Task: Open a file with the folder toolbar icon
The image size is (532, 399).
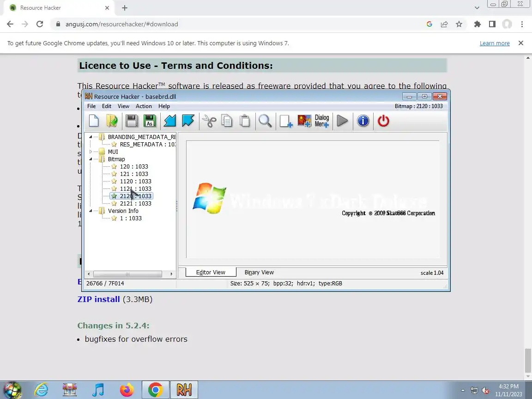Action: (112, 121)
